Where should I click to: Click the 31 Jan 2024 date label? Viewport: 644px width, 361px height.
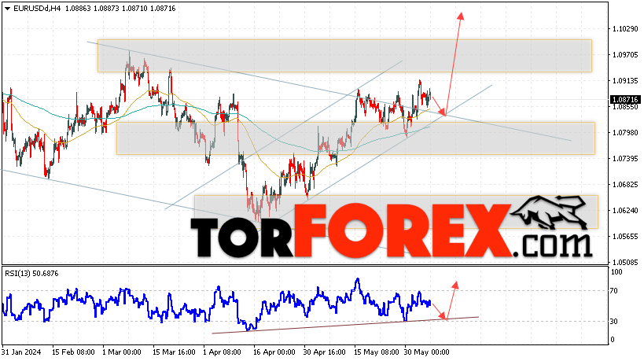coord(21,352)
